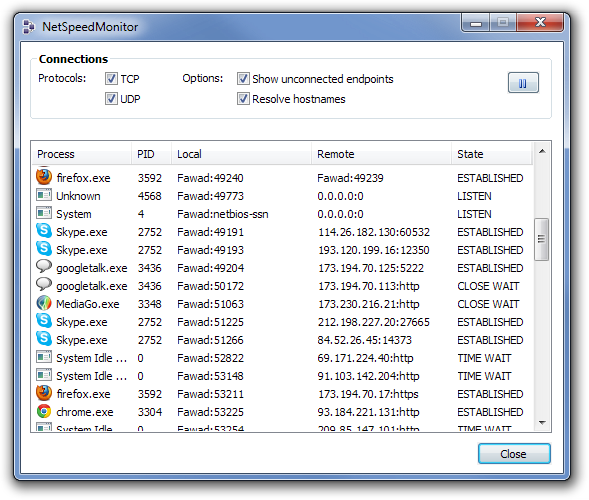Image resolution: width=589 pixels, height=500 pixels.
Task: Click remote address 173.230.216.21:http
Action: coord(369,304)
